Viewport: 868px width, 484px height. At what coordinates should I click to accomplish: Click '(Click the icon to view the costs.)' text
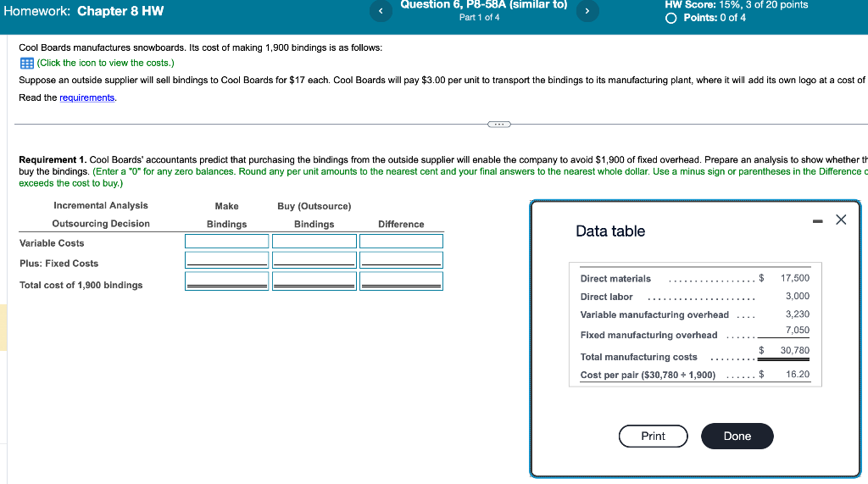[106, 63]
